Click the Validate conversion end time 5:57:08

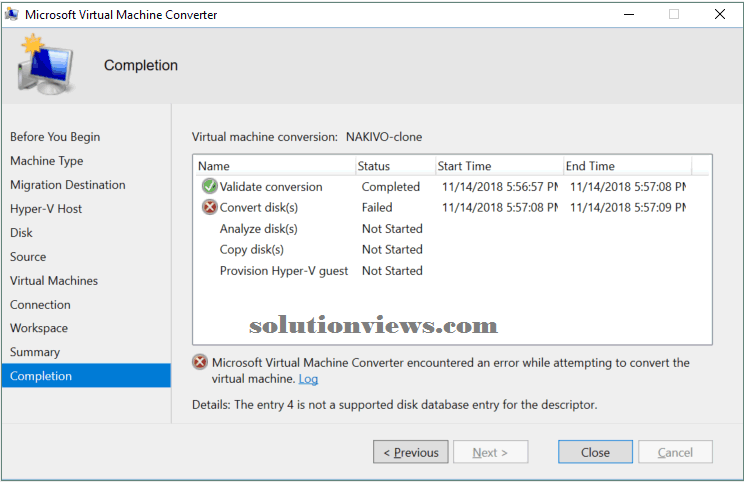point(628,187)
